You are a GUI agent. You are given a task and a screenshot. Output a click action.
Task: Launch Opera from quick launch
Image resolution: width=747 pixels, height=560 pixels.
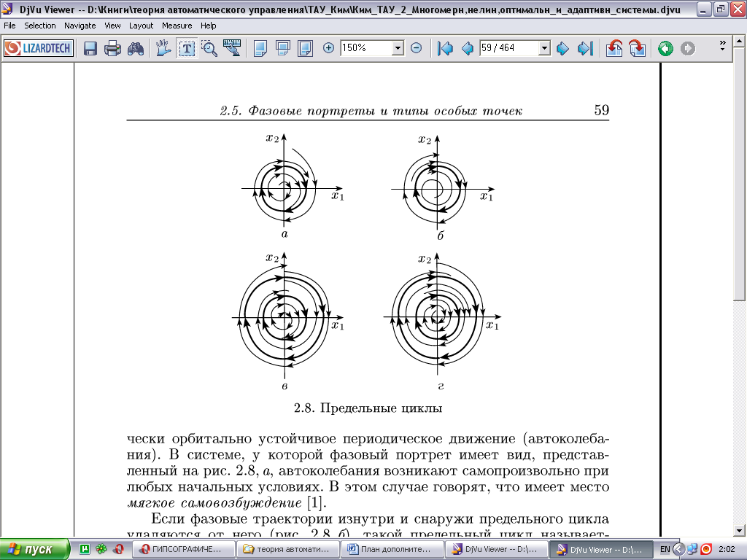[119, 549]
